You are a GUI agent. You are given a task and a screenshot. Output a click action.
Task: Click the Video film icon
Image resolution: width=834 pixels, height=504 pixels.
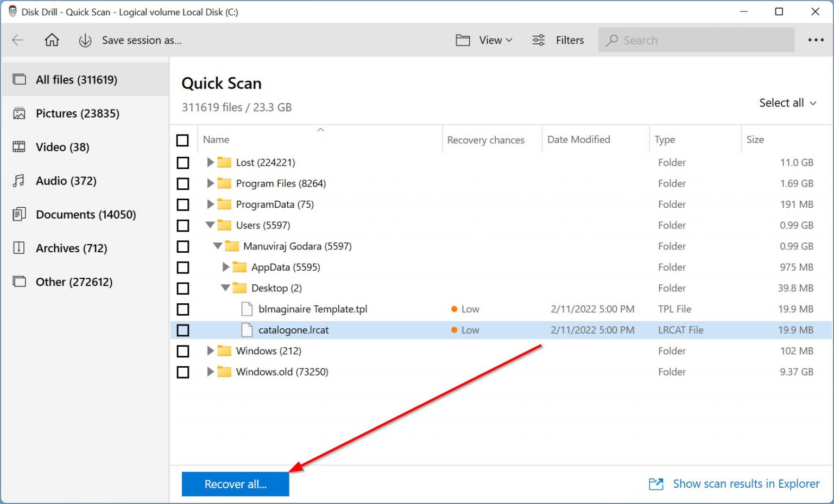pyautogui.click(x=20, y=147)
